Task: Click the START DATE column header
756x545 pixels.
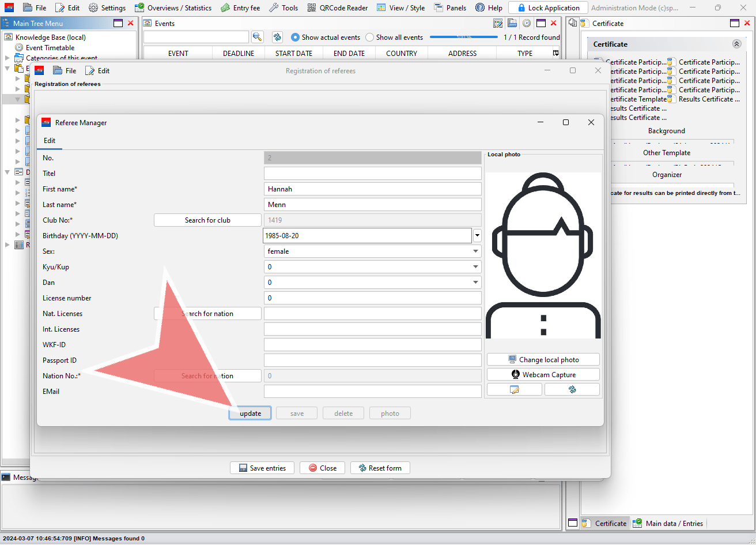Action: point(294,53)
